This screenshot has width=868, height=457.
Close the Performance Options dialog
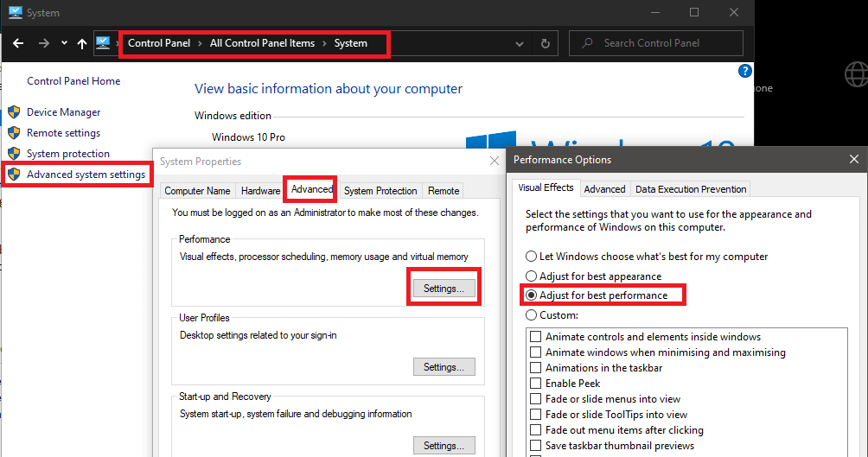click(854, 159)
